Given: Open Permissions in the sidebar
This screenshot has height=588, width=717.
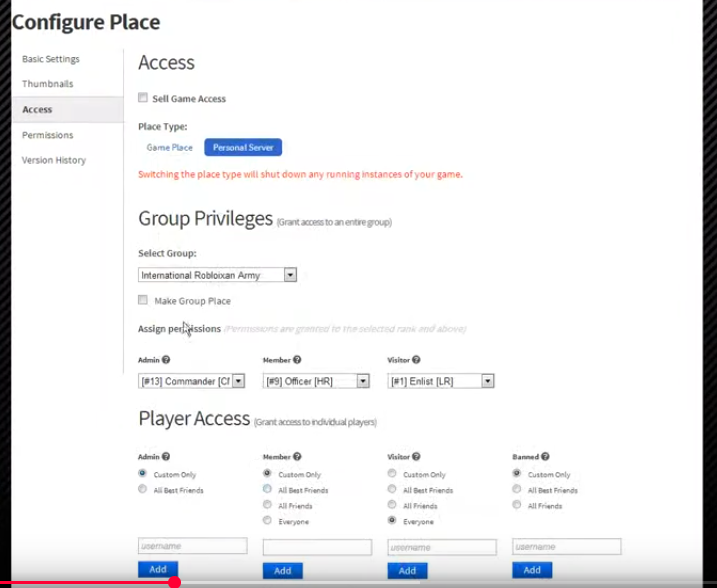Looking at the screenshot, I should (x=47, y=135).
